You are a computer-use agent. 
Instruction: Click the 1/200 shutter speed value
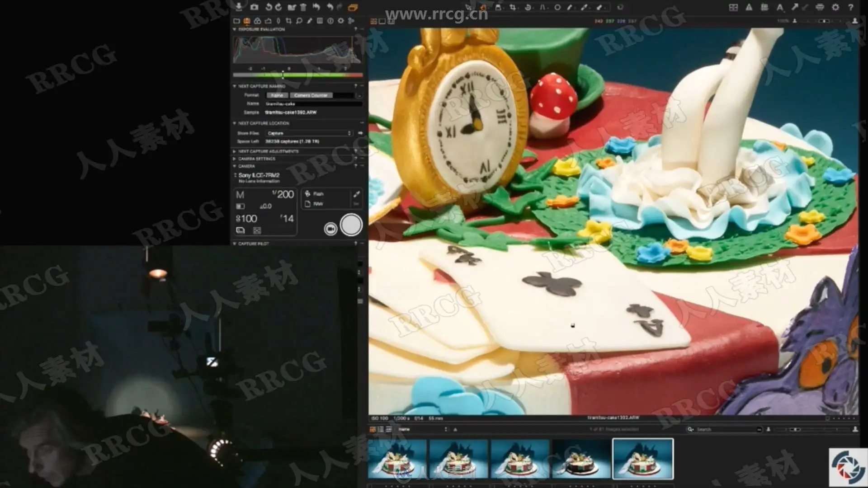point(283,194)
